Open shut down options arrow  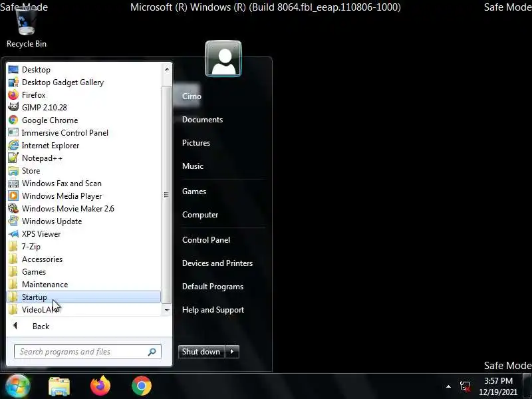point(232,352)
